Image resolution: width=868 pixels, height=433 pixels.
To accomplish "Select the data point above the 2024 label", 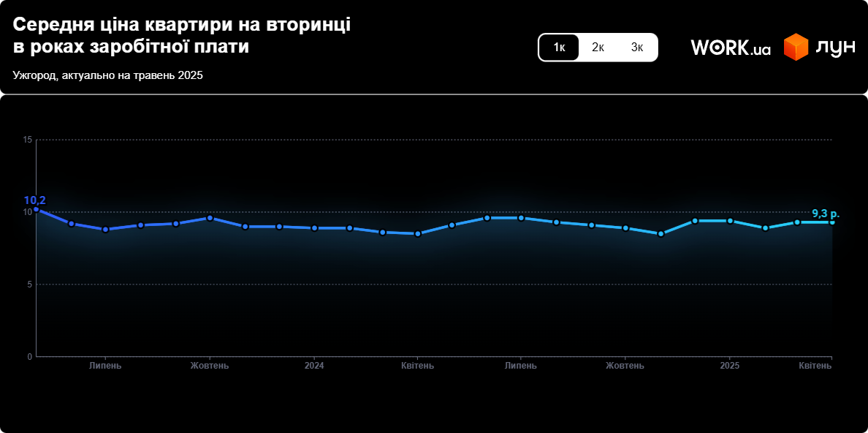I will [x=314, y=228].
